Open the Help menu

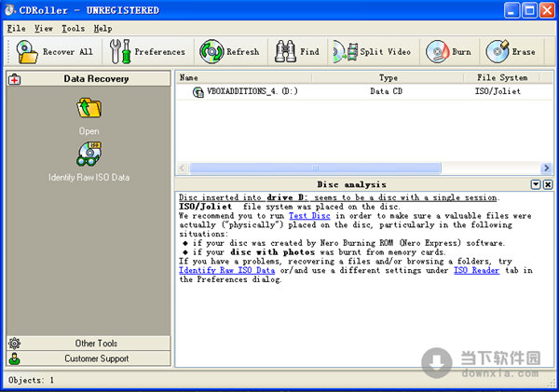point(103,29)
